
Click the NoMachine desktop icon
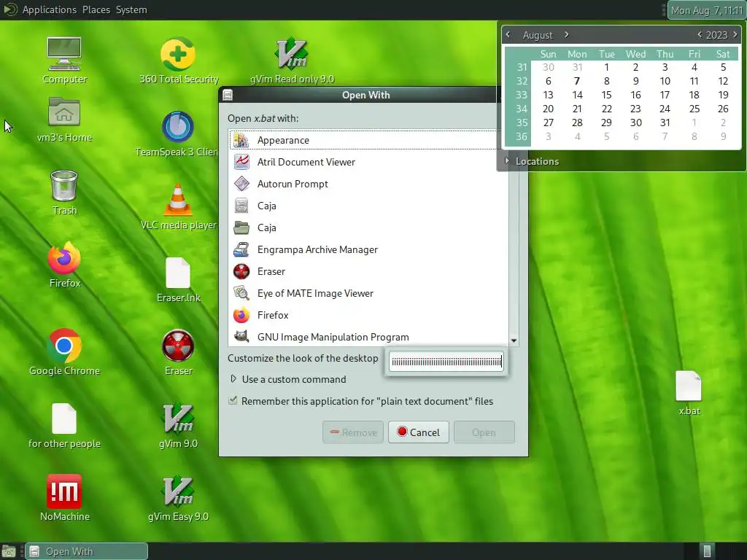coord(64,491)
